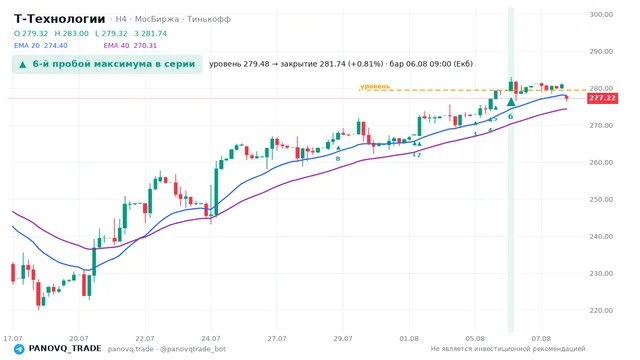Click the red 277.22 current price label
Screen dimensions: 640x360
click(x=602, y=98)
